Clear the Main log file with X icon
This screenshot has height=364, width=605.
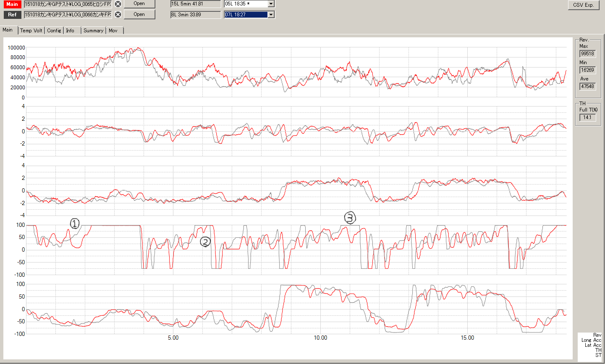point(118,4)
